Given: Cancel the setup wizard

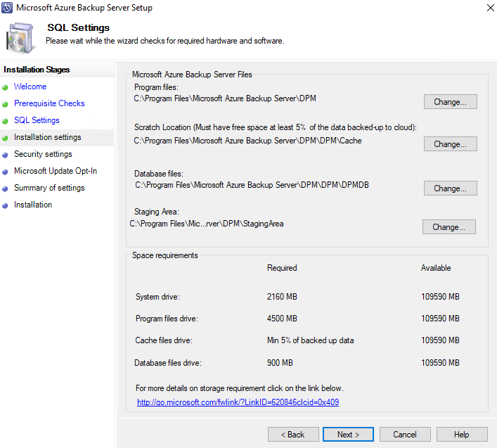Looking at the screenshot, I should click(405, 435).
